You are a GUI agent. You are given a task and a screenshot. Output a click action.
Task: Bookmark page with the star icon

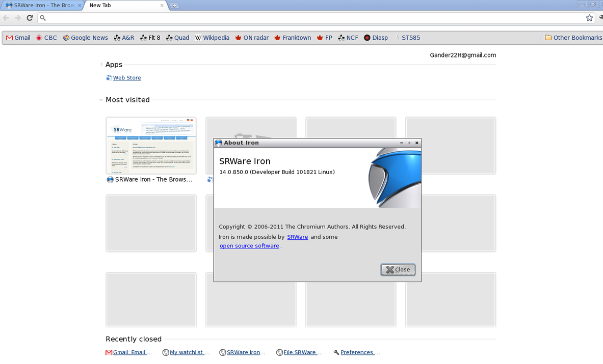click(589, 18)
